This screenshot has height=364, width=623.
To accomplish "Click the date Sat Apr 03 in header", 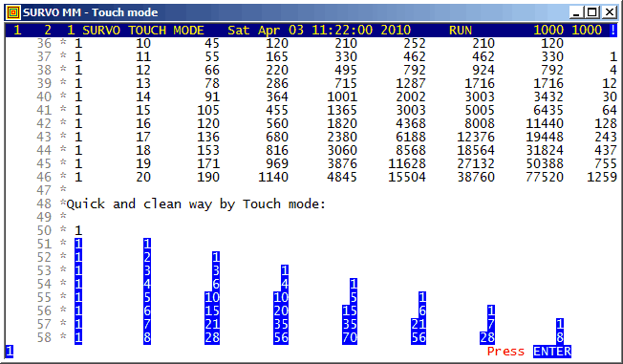I will [x=266, y=31].
